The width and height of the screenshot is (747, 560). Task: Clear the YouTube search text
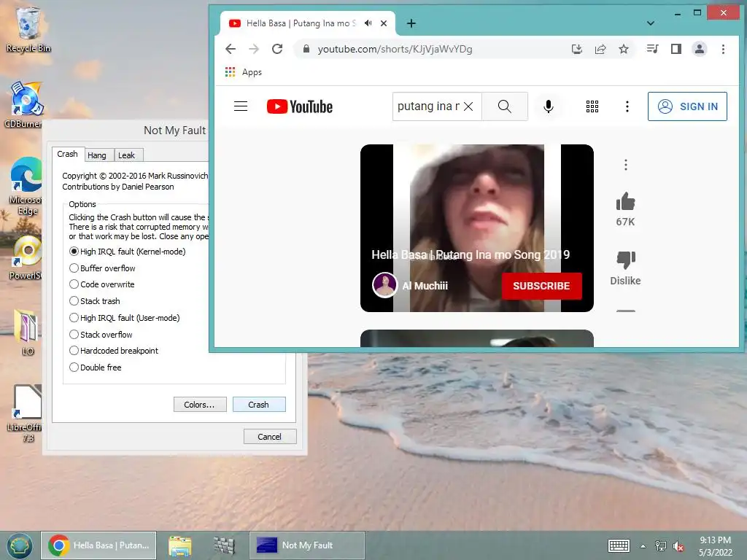coord(468,106)
